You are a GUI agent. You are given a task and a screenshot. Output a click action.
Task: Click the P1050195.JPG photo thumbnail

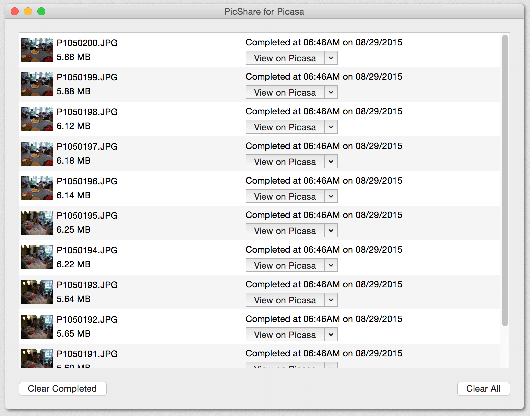pos(37,223)
